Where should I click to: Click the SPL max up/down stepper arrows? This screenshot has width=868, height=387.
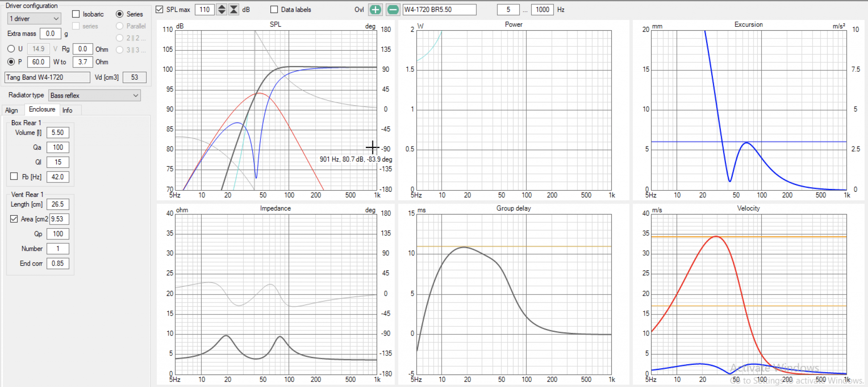pos(221,9)
